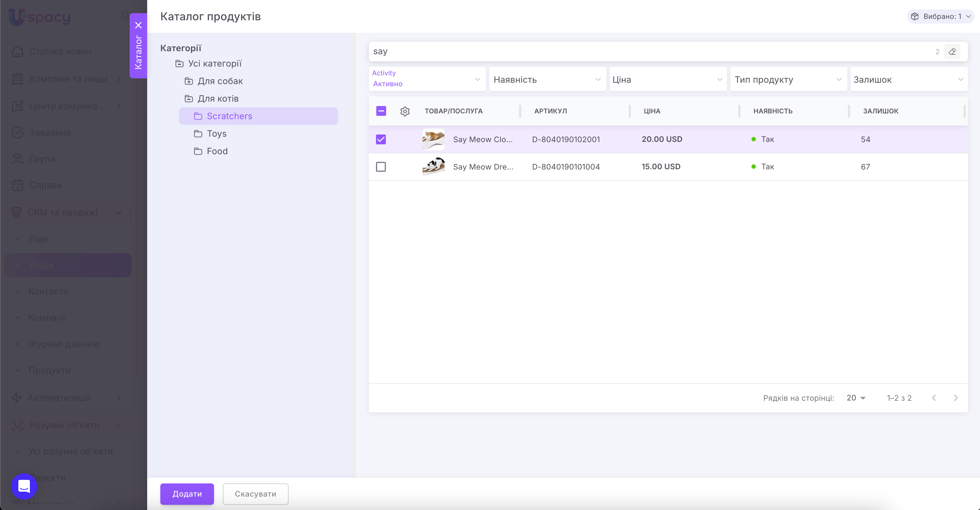Click the Toys folder icon
This screenshot has height=510, width=980.
click(198, 133)
